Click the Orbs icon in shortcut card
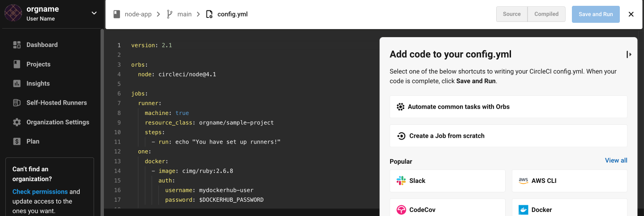 (400, 107)
